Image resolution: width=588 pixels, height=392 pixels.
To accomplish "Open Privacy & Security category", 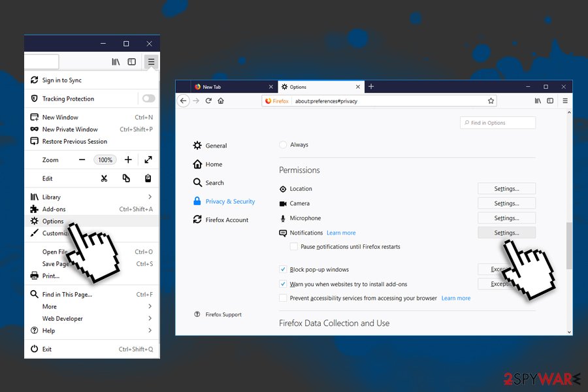I will point(224,201).
